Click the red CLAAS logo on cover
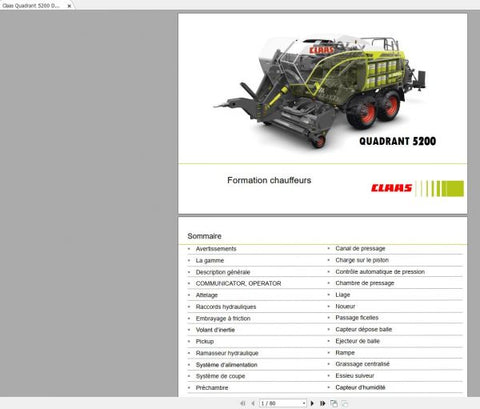 click(391, 188)
